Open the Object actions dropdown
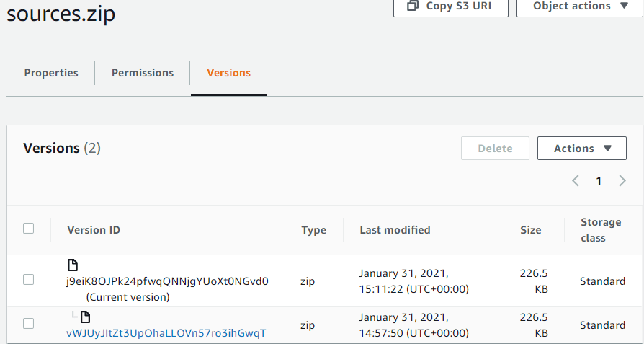This screenshot has height=344, width=644. (x=581, y=6)
